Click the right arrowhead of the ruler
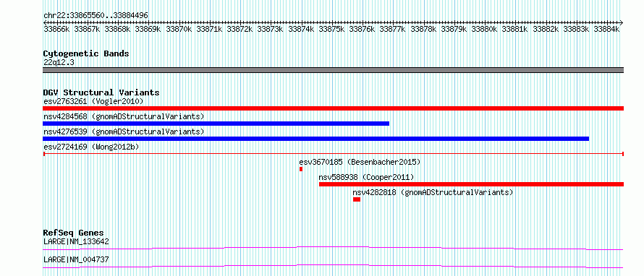This screenshot has width=644, height=276. click(x=622, y=22)
